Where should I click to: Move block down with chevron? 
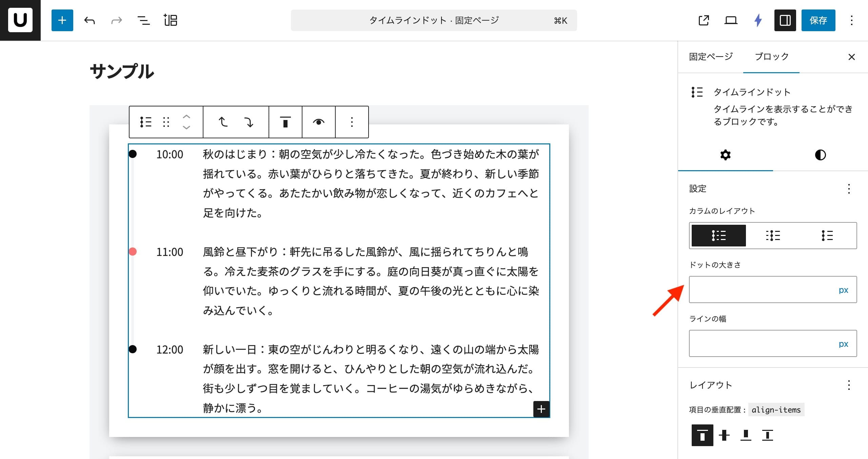(186, 128)
